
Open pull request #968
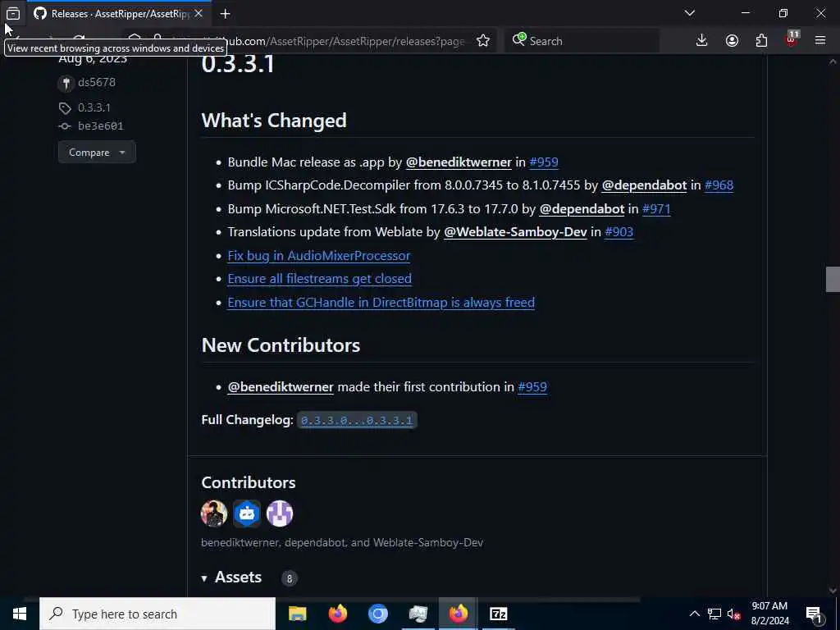click(719, 185)
